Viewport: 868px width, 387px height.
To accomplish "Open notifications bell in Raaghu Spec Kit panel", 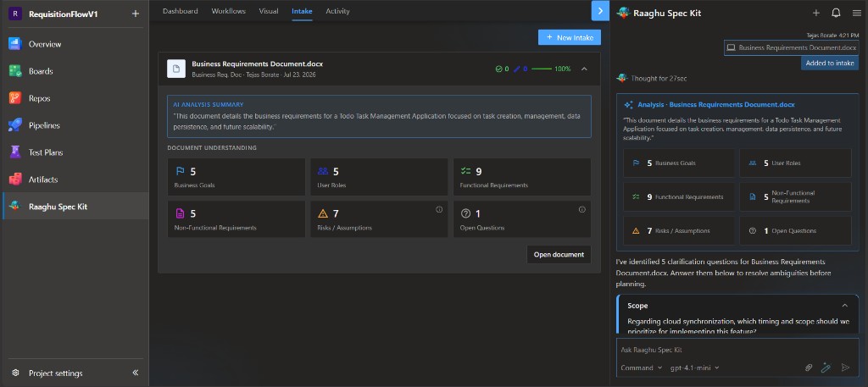I will tap(836, 13).
